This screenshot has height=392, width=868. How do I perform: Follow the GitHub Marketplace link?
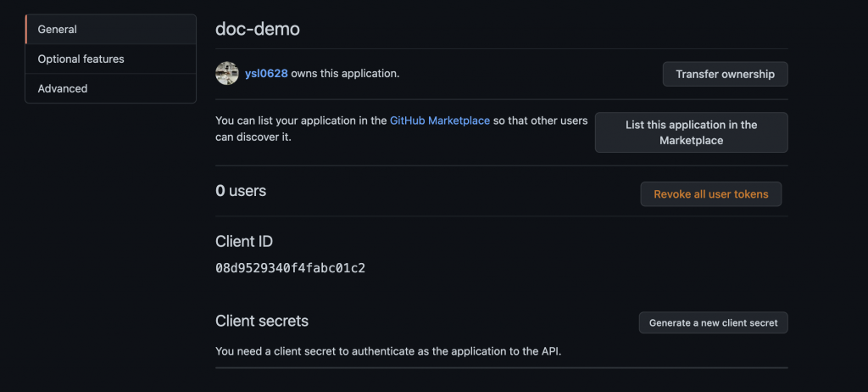click(x=439, y=120)
